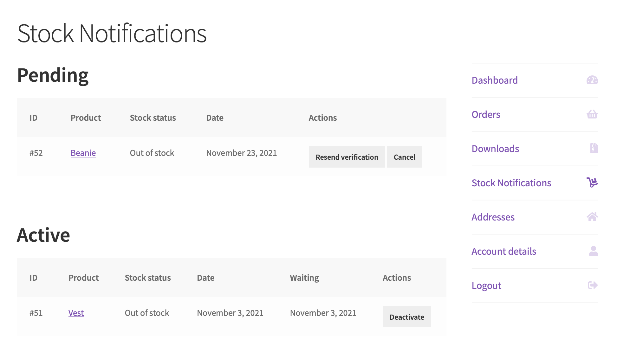Viewport: 617px width, 364px height.
Task: Click the Addresses house icon
Action: [x=592, y=217]
